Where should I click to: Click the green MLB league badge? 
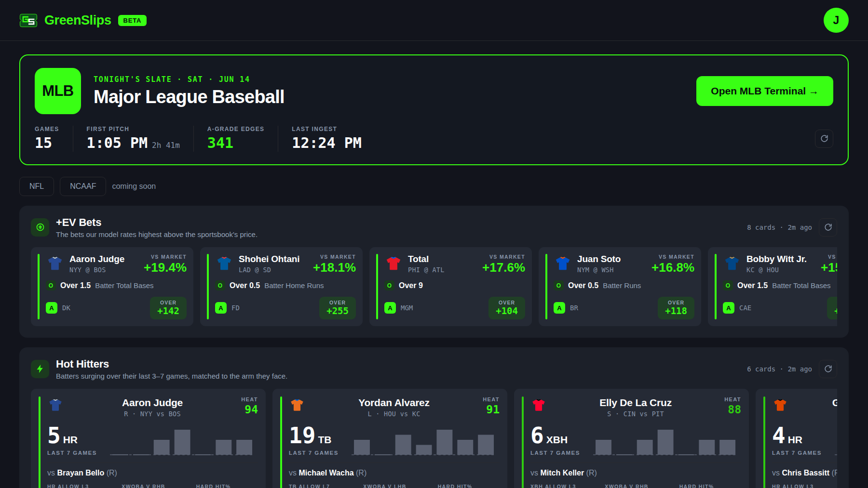pos(58,91)
